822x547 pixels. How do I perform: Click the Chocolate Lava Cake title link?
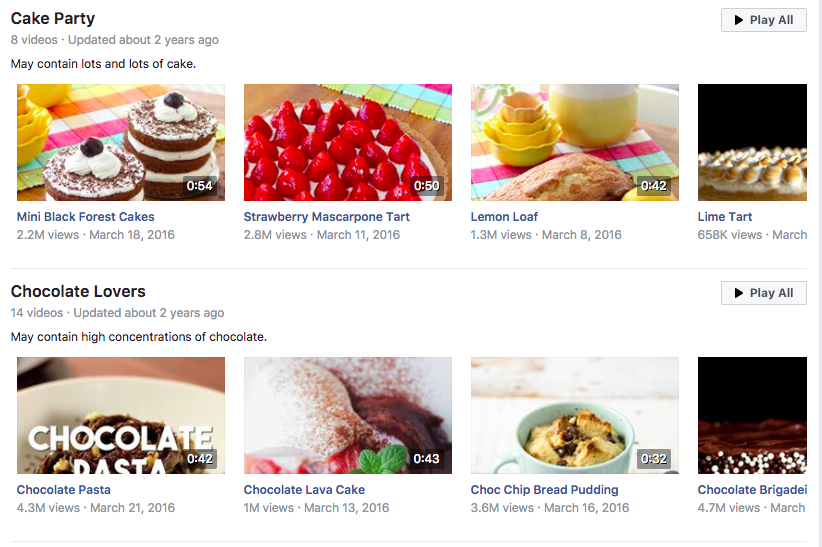point(304,490)
